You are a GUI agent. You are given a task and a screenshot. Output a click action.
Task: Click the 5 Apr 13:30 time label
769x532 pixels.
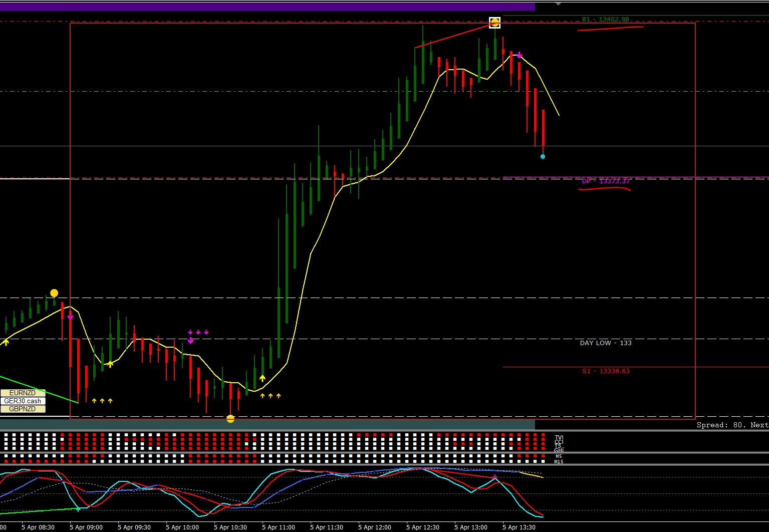click(519, 527)
